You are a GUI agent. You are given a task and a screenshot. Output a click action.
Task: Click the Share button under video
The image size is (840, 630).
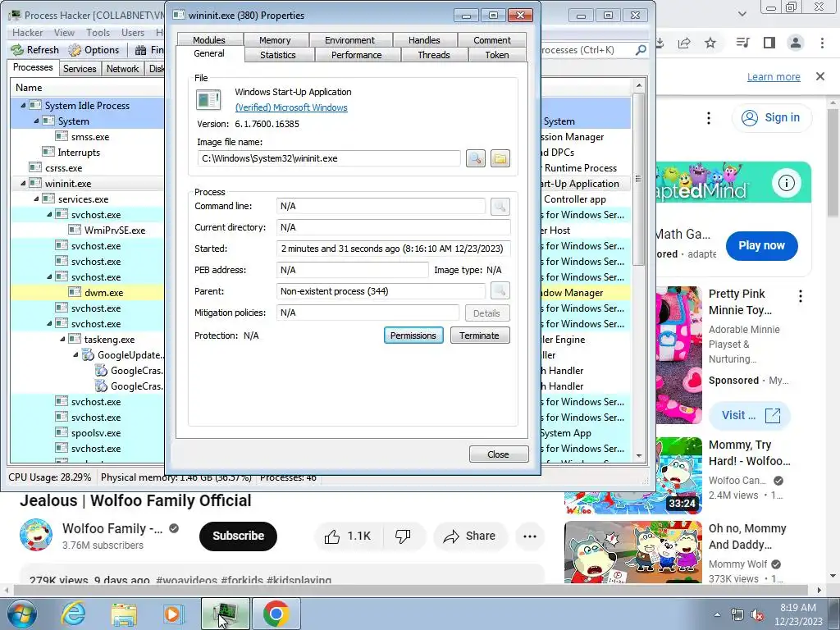pyautogui.click(x=469, y=536)
